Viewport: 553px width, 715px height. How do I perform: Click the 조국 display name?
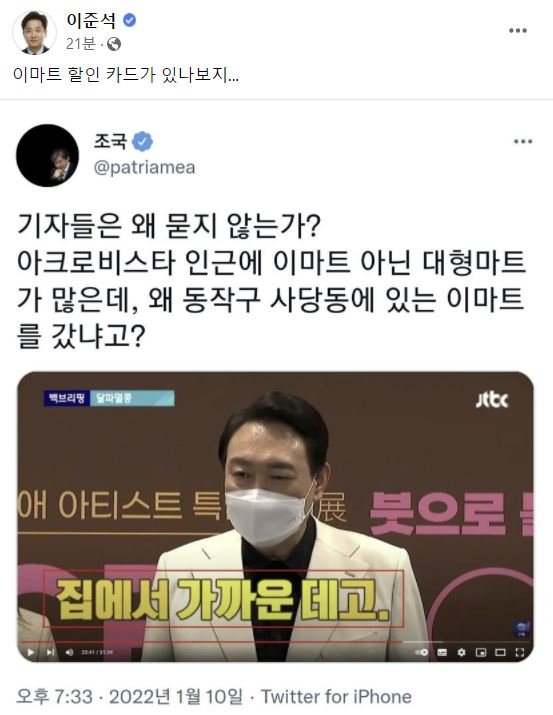[110, 141]
